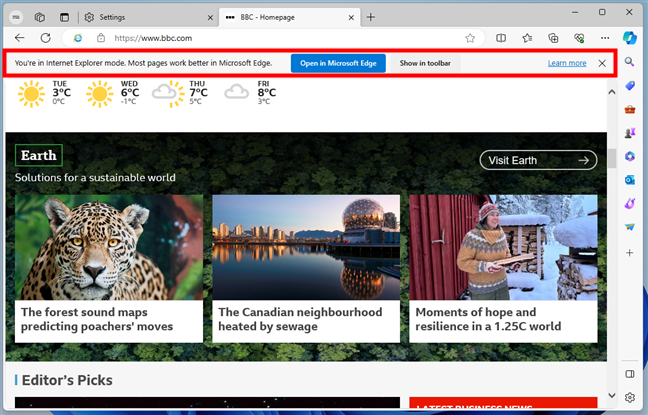Image resolution: width=648 pixels, height=415 pixels.
Task: Click the Editor's Picks heading
Action: [67, 380]
